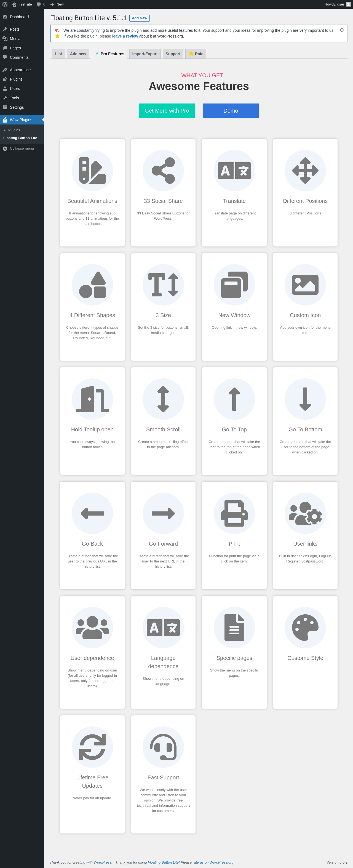Image resolution: width=353 pixels, height=868 pixels.
Task: Click the Hold Tooltip open door icon
Action: pyautogui.click(x=92, y=399)
